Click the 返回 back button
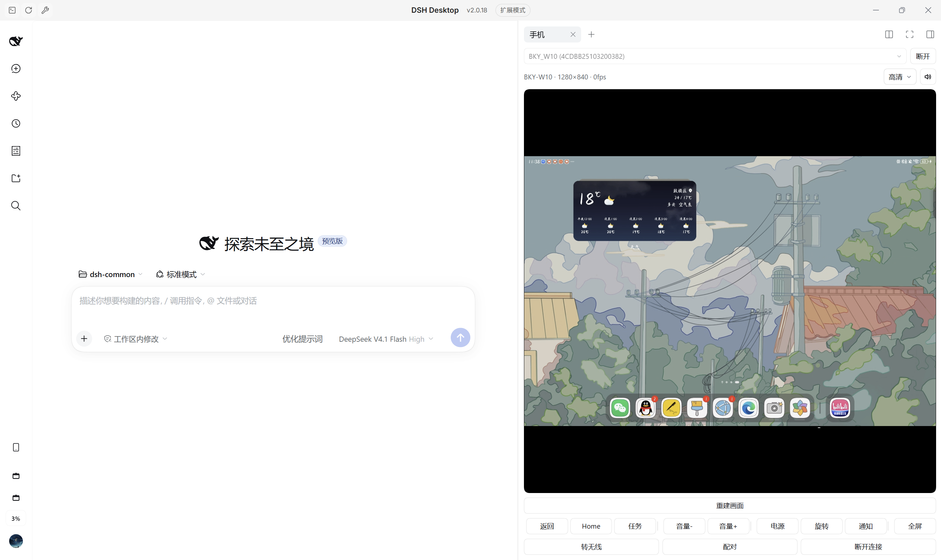Viewport: 941px width, 560px height. [x=547, y=526]
